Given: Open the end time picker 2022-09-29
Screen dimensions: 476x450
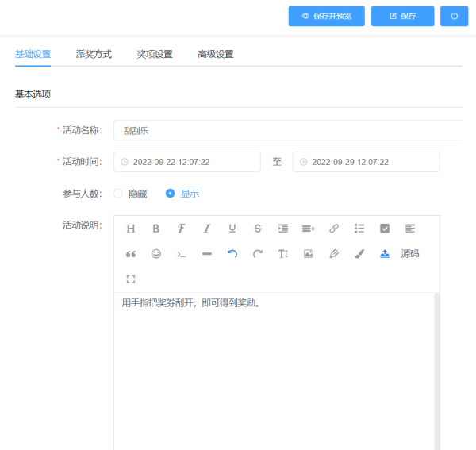Looking at the screenshot, I should [x=366, y=162].
